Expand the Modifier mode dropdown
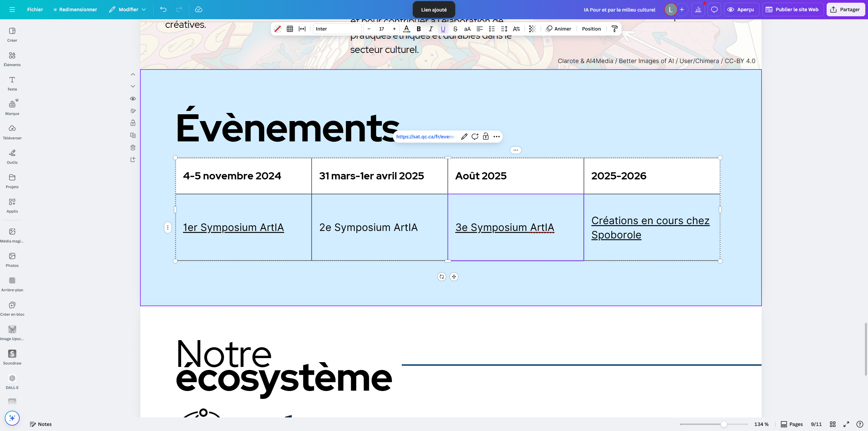868x431 pixels. click(x=127, y=9)
